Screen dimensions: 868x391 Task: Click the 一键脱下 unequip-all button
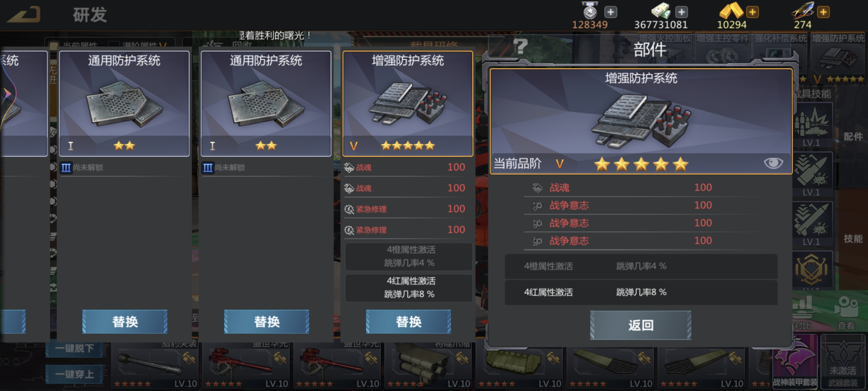(74, 348)
